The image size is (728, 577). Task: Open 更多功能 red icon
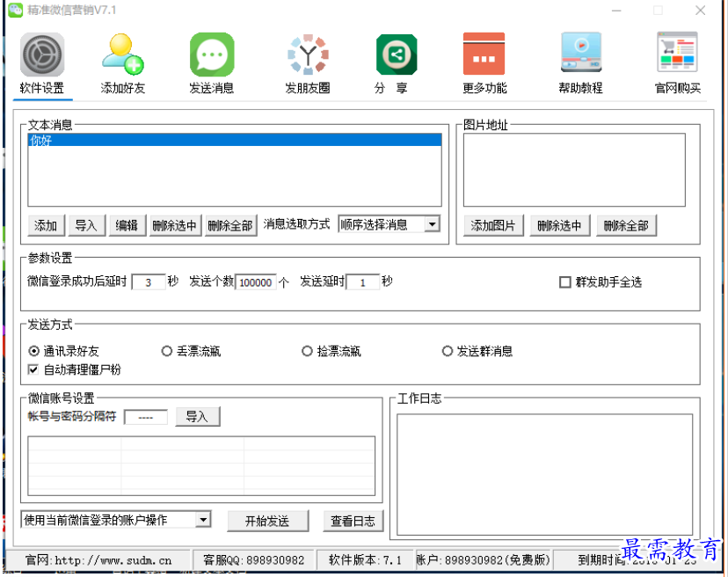[x=484, y=54]
